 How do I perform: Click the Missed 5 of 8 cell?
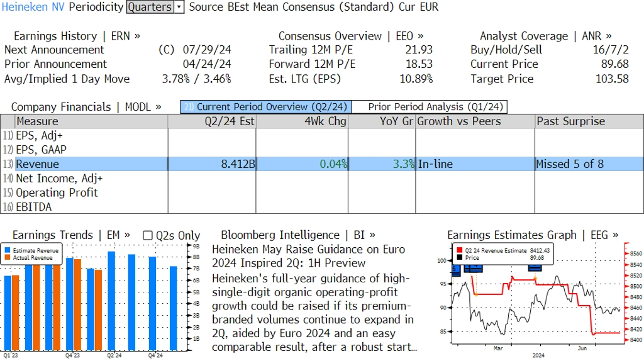pos(589,164)
